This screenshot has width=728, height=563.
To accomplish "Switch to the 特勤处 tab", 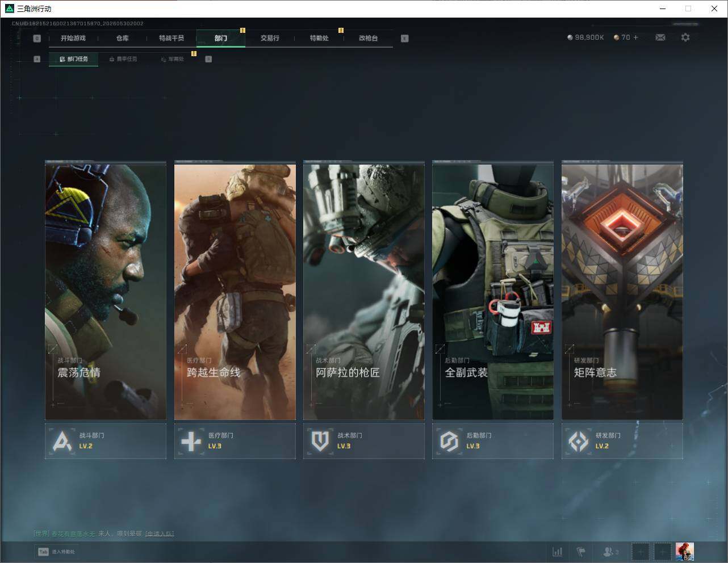I will coord(319,38).
